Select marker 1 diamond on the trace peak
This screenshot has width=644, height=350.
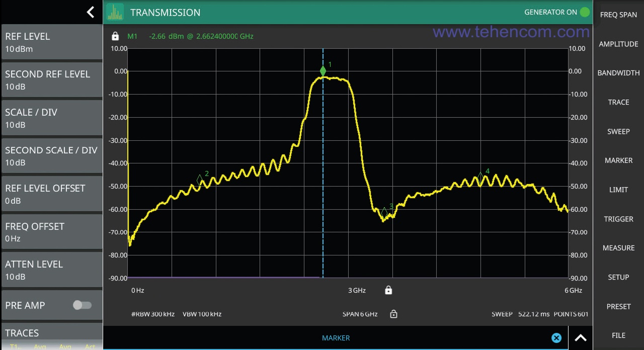point(323,71)
